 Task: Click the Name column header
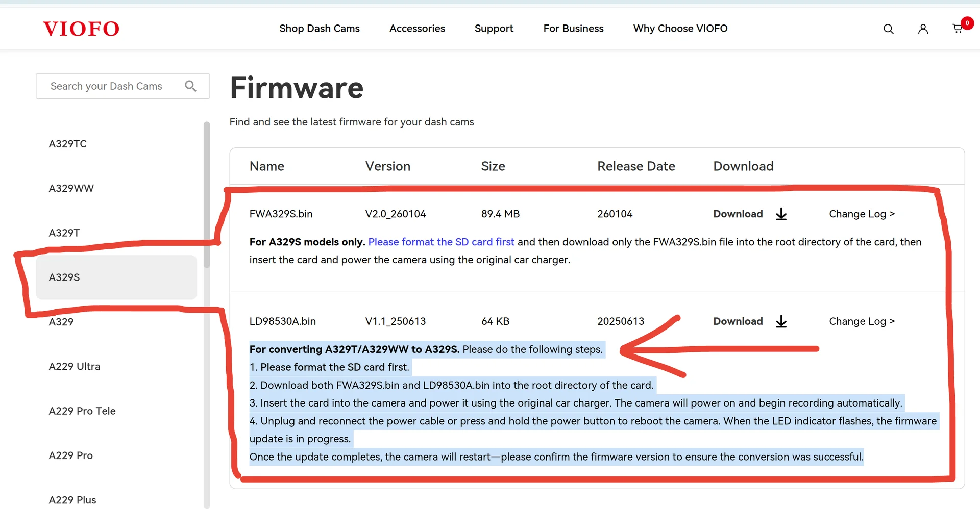pos(267,166)
